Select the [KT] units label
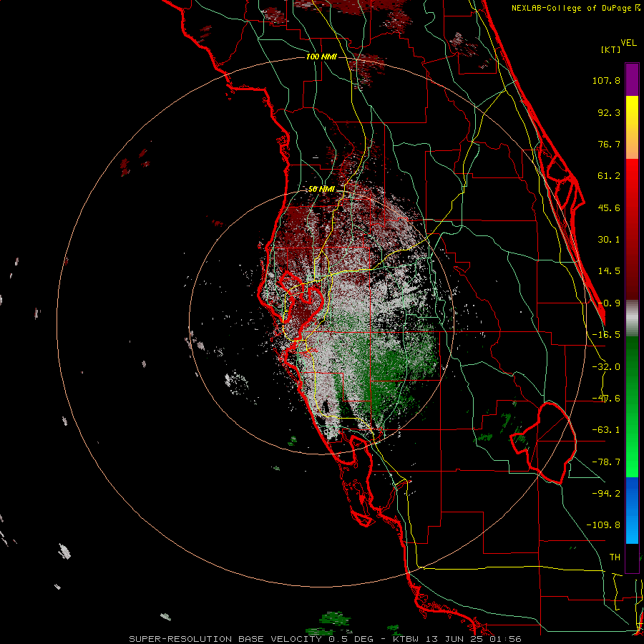Viewport: 644px width, 644px height. coord(610,49)
